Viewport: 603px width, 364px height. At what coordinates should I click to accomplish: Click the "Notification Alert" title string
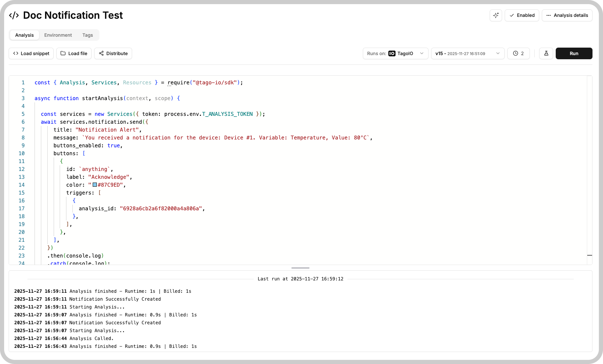107,130
